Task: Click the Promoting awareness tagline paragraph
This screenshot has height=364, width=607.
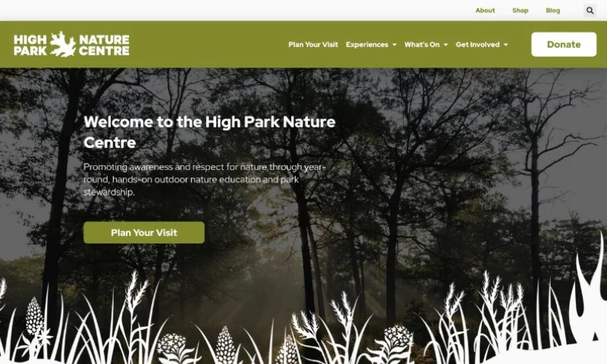Action: 205,180
